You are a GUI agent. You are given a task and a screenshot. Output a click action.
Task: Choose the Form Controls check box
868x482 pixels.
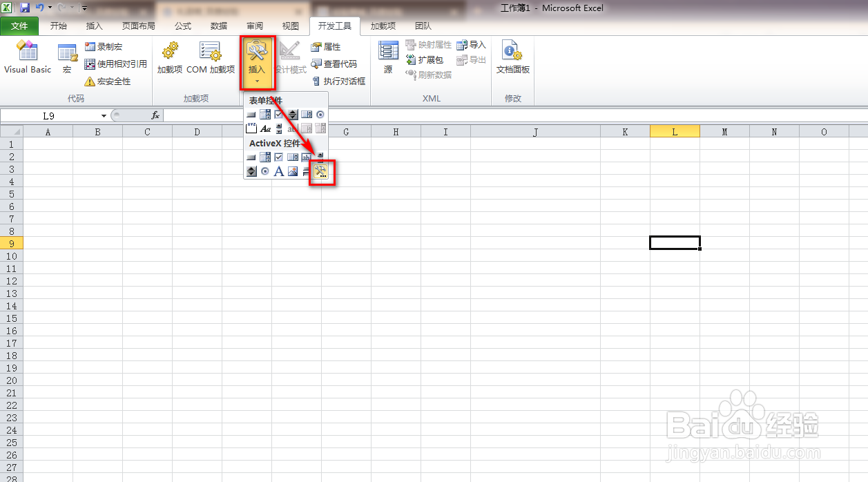(x=279, y=115)
